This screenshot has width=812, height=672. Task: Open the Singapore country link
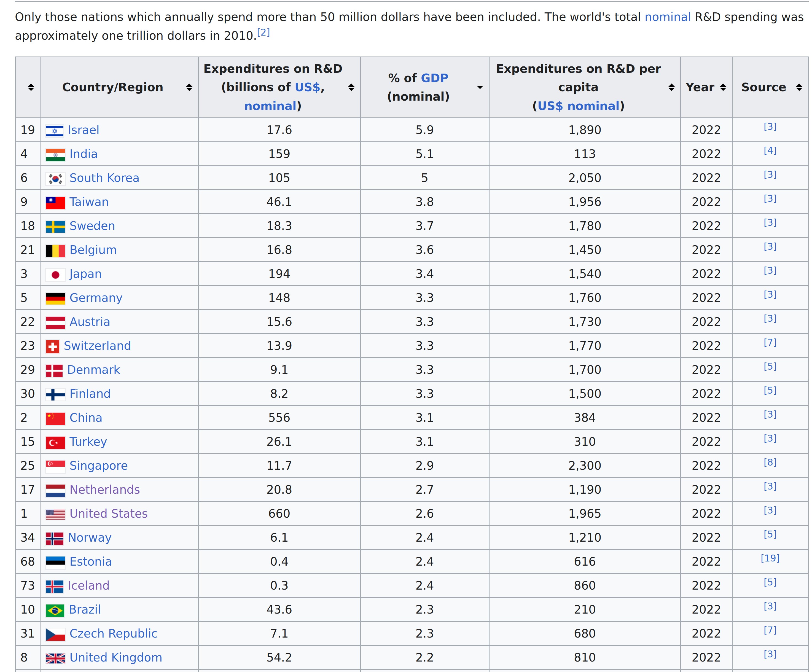99,466
